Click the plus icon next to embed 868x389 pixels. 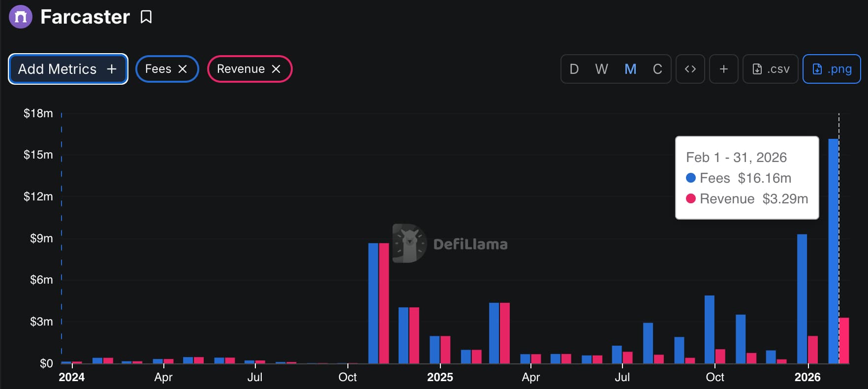[x=723, y=69]
